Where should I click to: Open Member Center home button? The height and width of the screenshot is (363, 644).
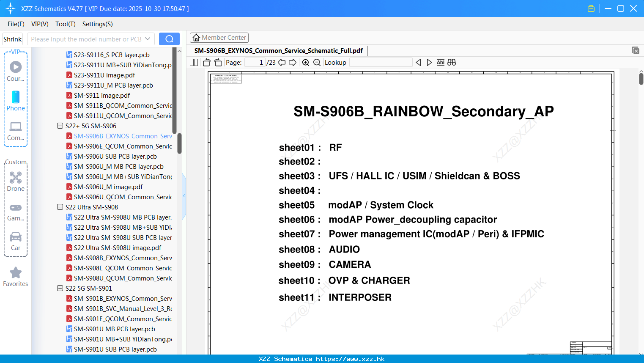[x=219, y=38]
